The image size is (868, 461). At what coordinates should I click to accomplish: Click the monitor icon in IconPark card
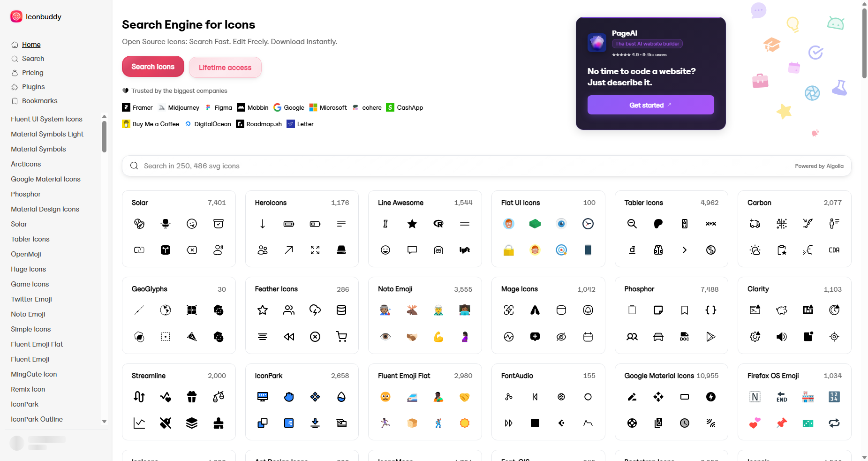(263, 397)
